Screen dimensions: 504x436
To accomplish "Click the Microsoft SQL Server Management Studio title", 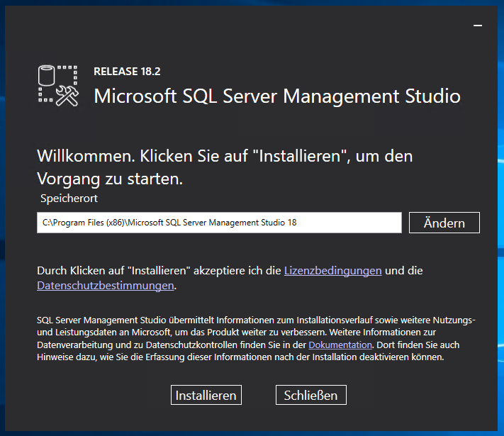I will point(277,96).
